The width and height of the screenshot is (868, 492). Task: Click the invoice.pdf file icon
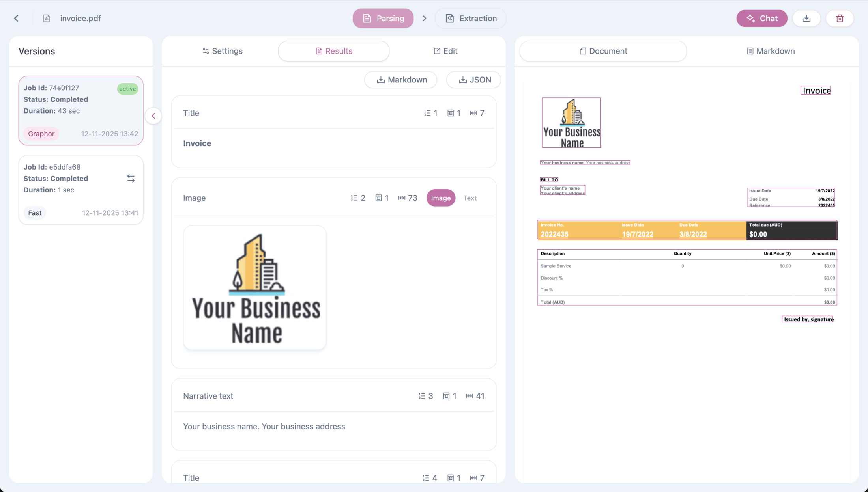tap(47, 18)
